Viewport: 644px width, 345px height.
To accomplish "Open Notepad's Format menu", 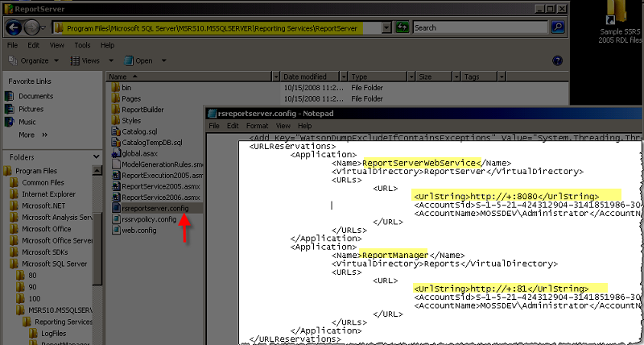I will point(257,126).
